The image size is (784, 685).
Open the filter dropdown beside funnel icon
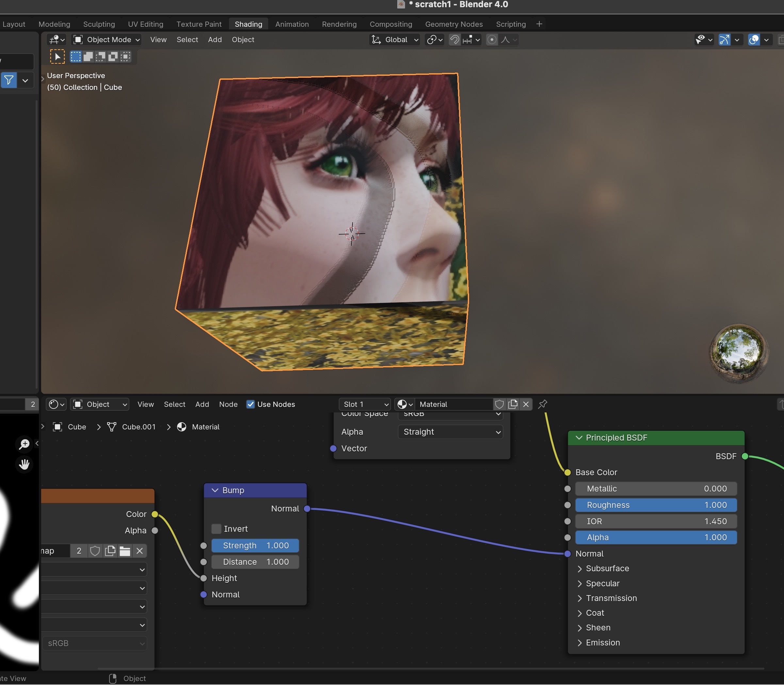point(25,80)
